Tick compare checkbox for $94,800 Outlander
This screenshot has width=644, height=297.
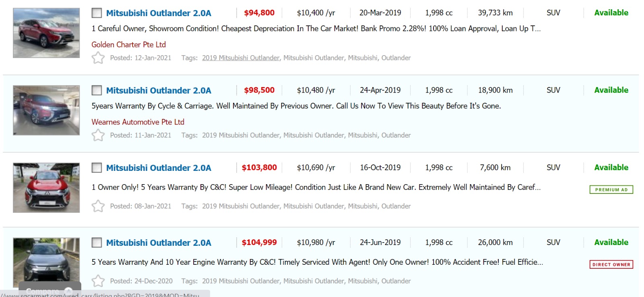pyautogui.click(x=97, y=13)
